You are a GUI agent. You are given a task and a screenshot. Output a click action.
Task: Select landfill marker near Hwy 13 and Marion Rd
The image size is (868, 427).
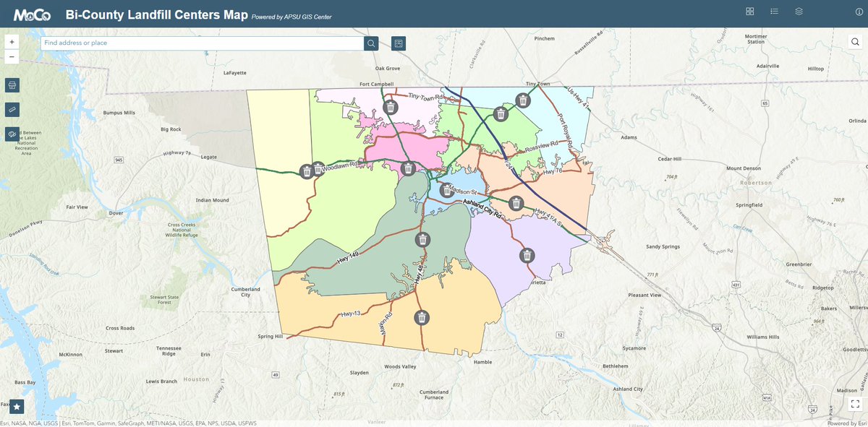pyautogui.click(x=422, y=317)
